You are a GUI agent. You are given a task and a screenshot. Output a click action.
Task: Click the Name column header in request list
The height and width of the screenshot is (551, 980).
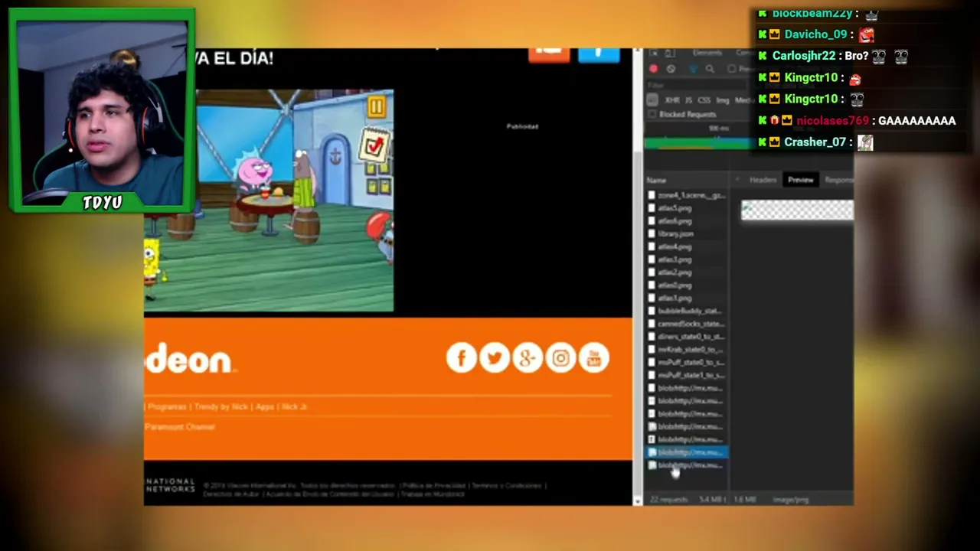pyautogui.click(x=656, y=181)
